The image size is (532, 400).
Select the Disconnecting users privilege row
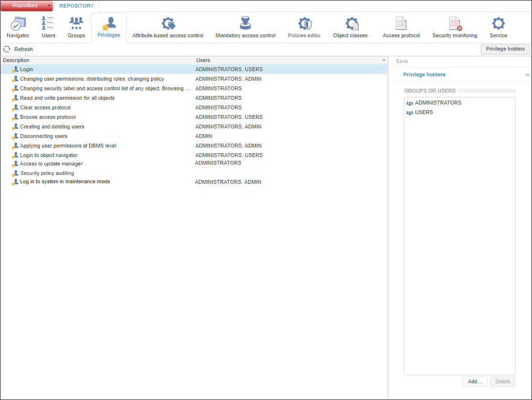[43, 136]
